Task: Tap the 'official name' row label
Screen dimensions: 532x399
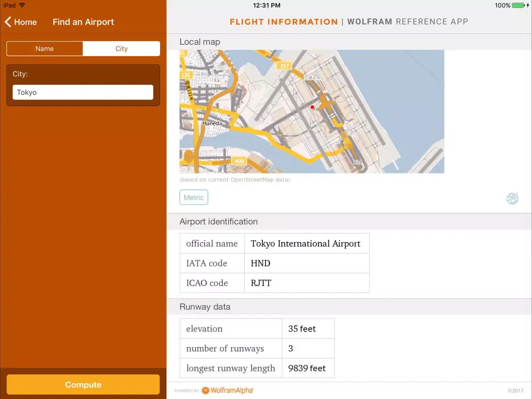Action: click(212, 243)
